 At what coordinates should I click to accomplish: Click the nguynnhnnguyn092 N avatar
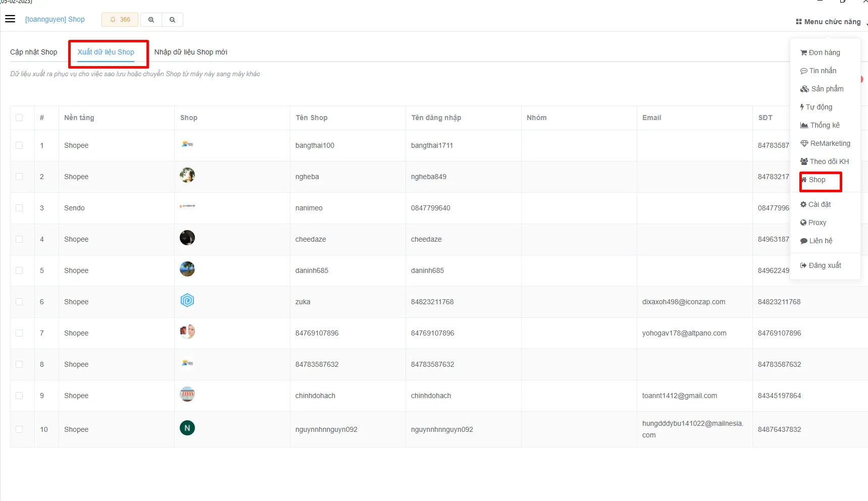(x=187, y=428)
